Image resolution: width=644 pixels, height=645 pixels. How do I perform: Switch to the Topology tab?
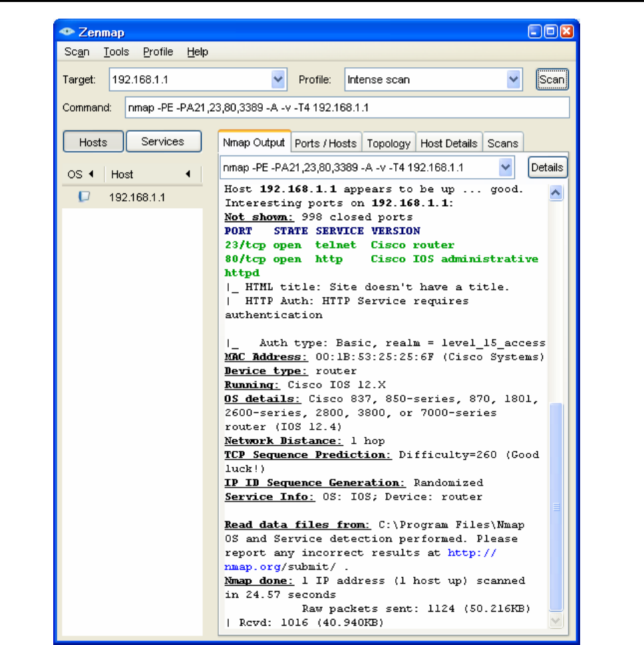click(x=389, y=143)
